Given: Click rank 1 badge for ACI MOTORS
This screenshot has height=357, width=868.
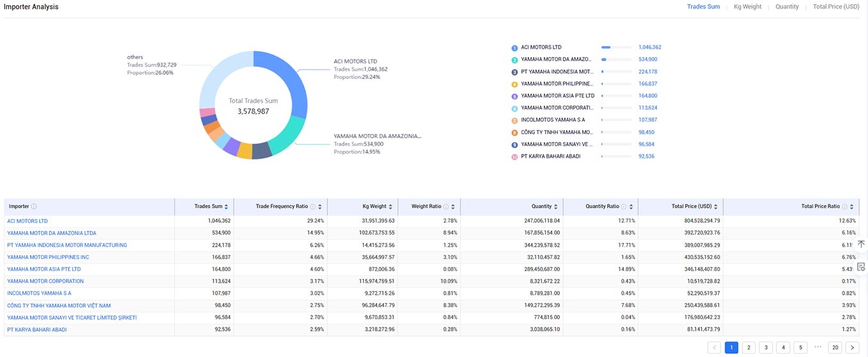Looking at the screenshot, I should point(514,48).
